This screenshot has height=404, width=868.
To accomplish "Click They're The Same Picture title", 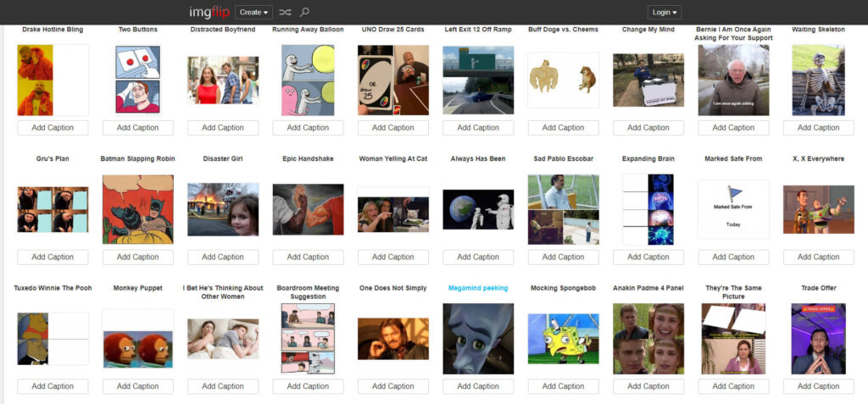I will click(x=733, y=292).
